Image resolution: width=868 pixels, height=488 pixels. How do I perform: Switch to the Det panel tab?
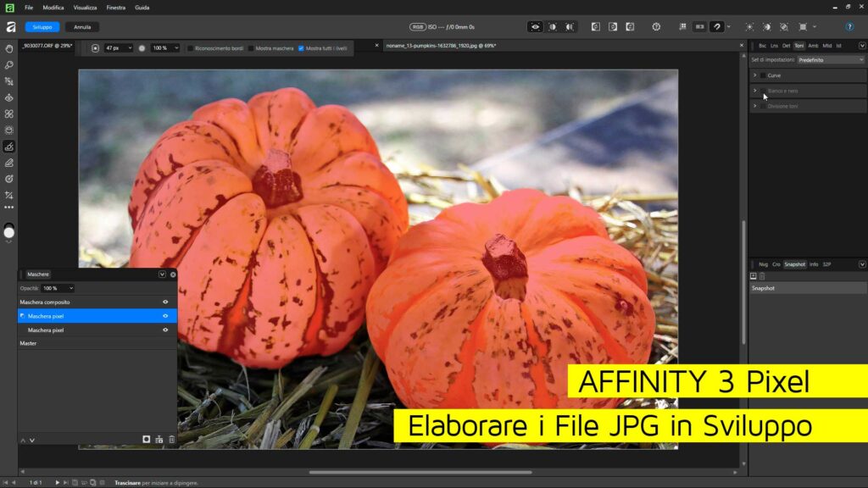point(786,46)
